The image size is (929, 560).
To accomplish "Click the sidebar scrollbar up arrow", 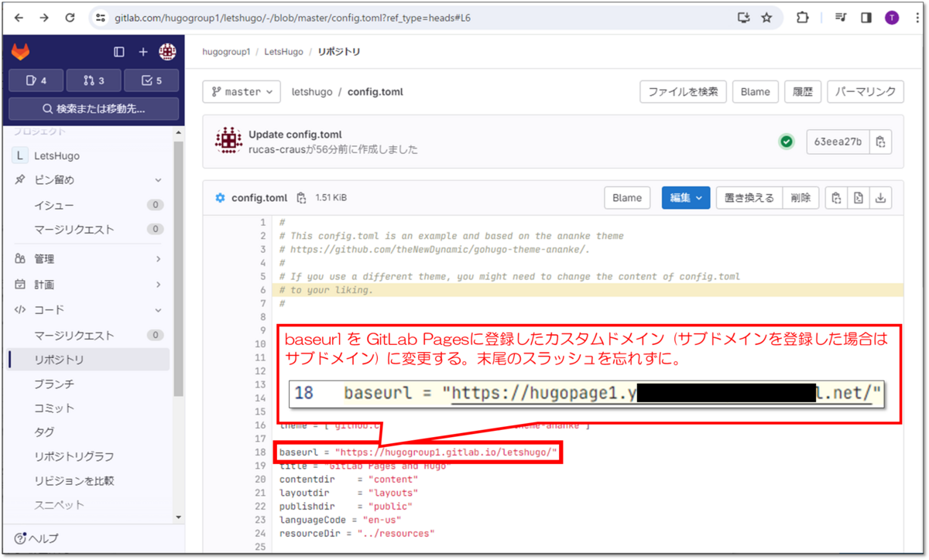I will point(179,133).
